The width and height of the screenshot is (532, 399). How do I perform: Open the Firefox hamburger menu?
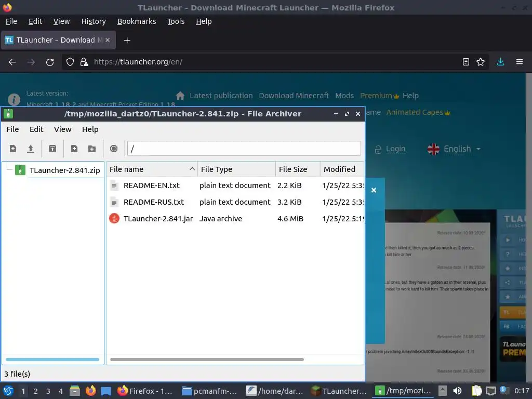pos(519,62)
